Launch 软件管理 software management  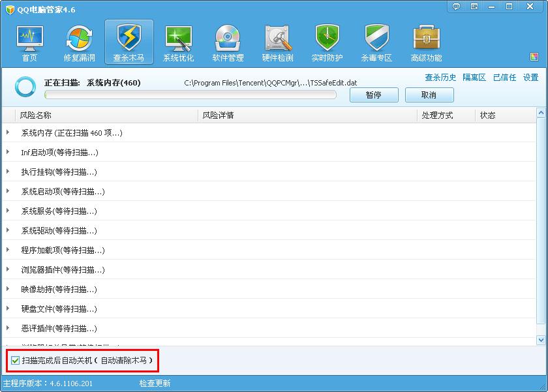tap(227, 41)
